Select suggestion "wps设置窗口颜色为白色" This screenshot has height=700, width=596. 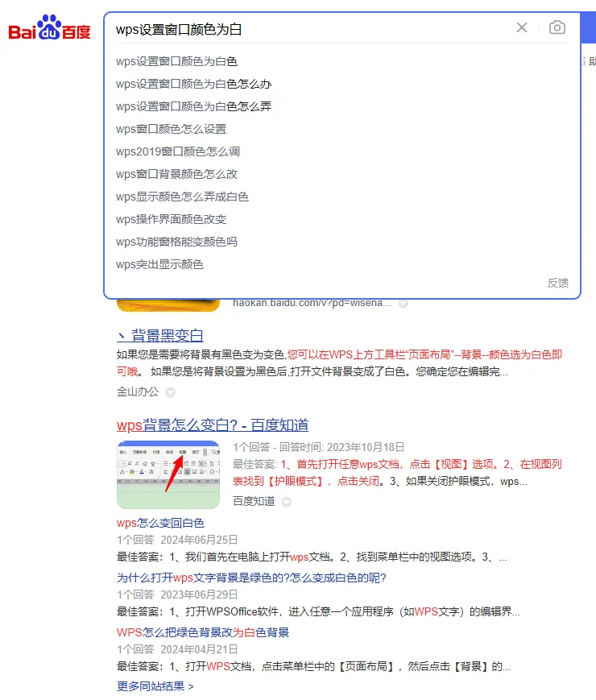tap(176, 61)
